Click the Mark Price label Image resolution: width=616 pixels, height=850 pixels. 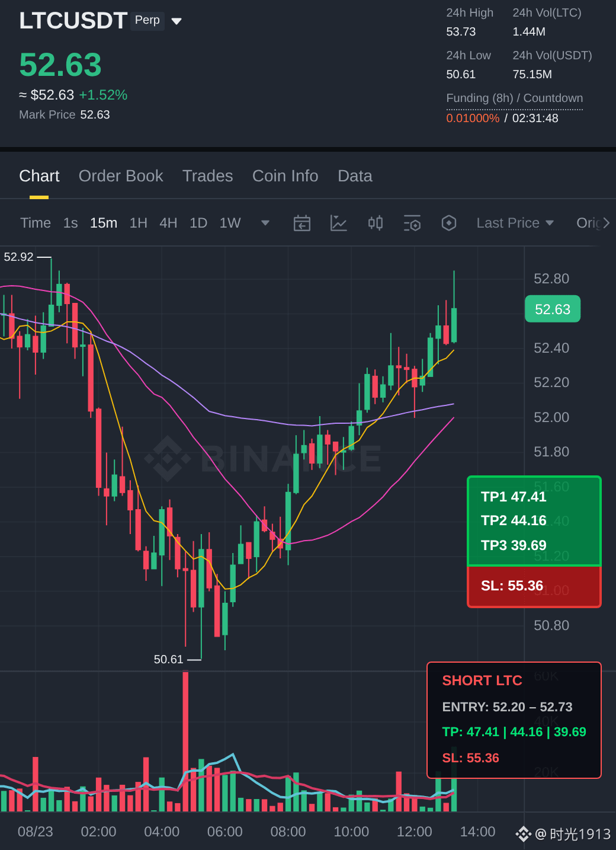click(x=47, y=114)
